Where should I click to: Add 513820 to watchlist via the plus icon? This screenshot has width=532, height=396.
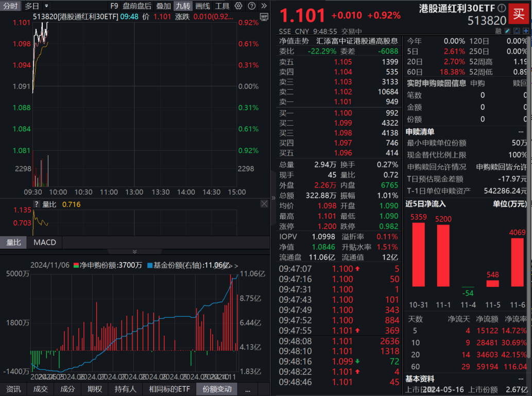pos(526,31)
